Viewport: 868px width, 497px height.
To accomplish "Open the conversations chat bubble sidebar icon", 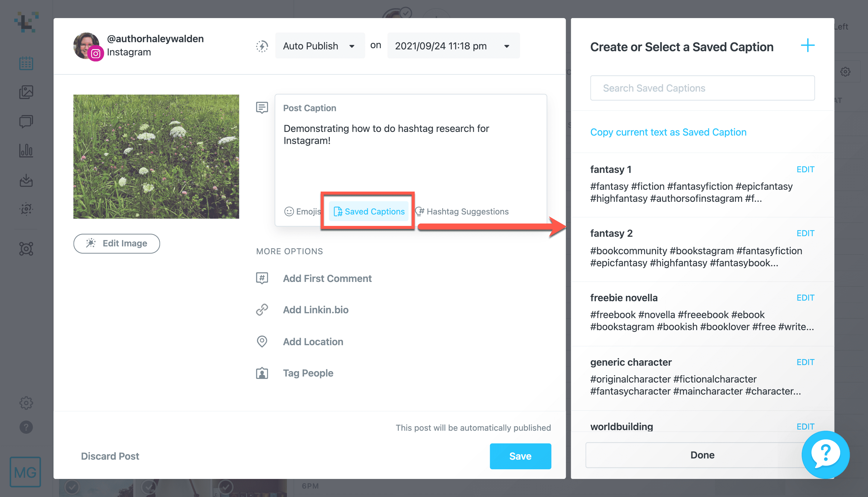I will [26, 121].
